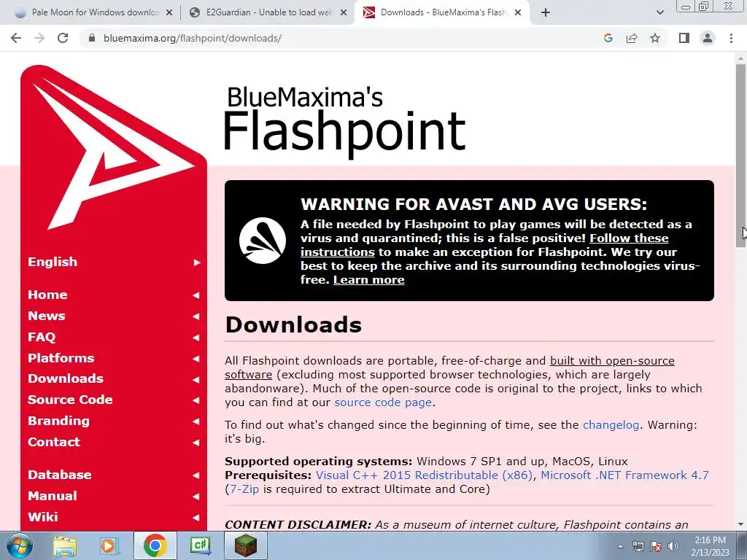Reload the page with the refresh icon
This screenshot has width=747, height=560.
[63, 38]
